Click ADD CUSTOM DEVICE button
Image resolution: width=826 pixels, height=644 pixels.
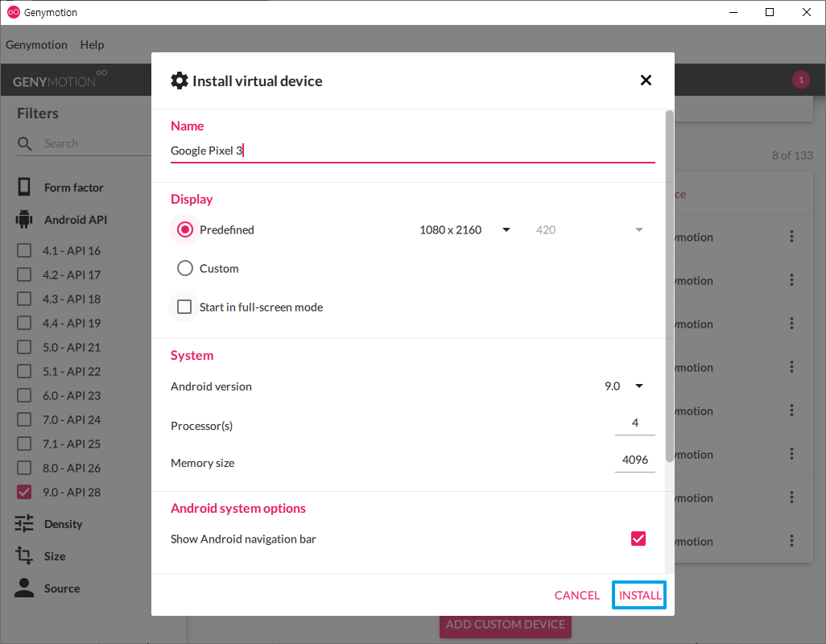tap(506, 625)
